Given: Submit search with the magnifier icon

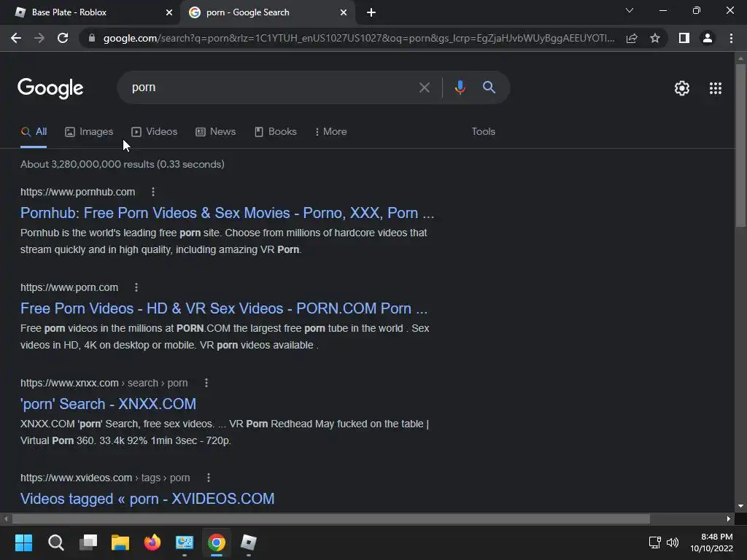Looking at the screenshot, I should pos(489,87).
